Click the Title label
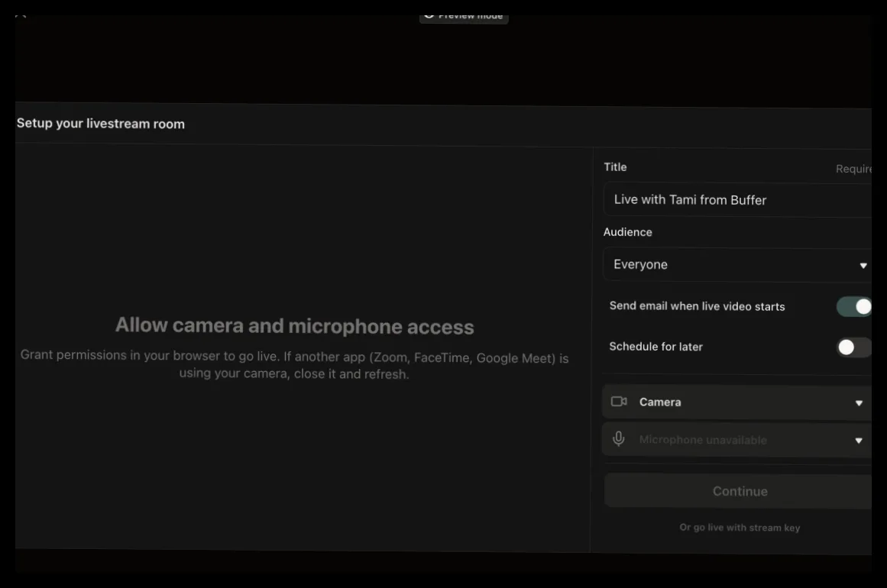The image size is (887, 588). click(x=615, y=166)
